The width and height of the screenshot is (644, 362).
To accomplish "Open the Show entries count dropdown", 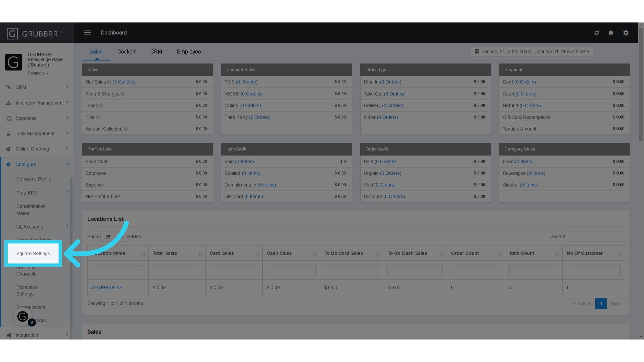I will point(113,237).
